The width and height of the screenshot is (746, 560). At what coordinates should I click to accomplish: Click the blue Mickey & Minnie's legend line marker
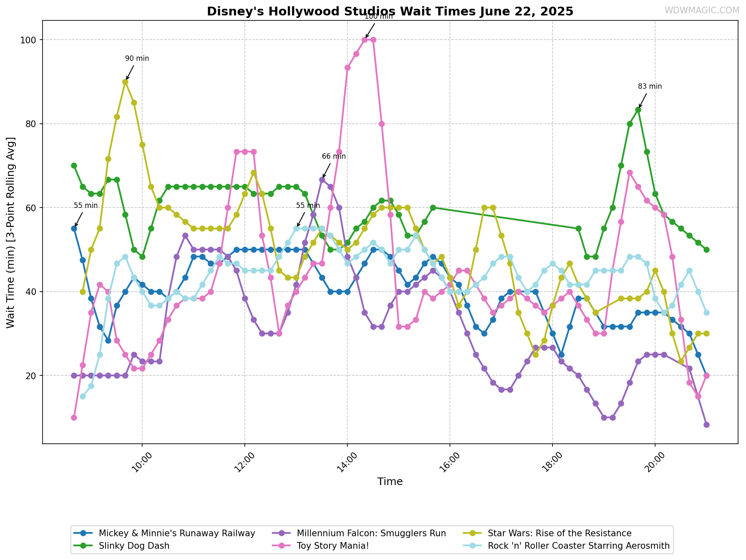click(83, 533)
